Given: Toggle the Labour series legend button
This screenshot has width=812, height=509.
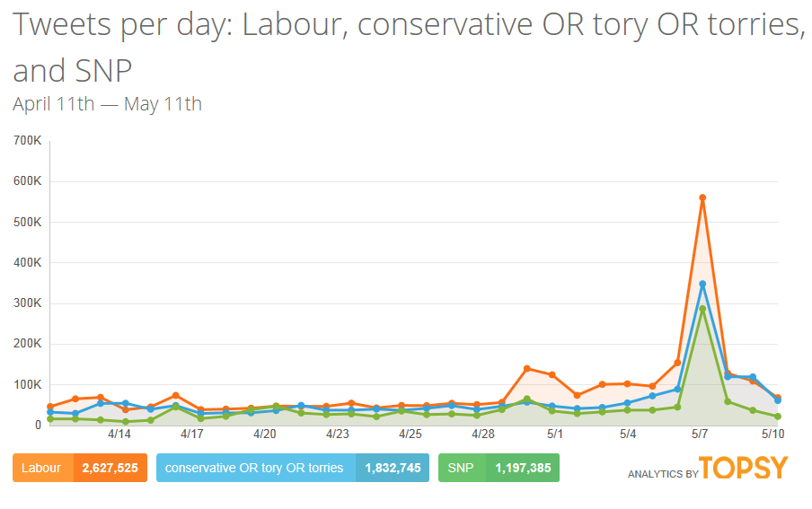Looking at the screenshot, I should coord(41,468).
